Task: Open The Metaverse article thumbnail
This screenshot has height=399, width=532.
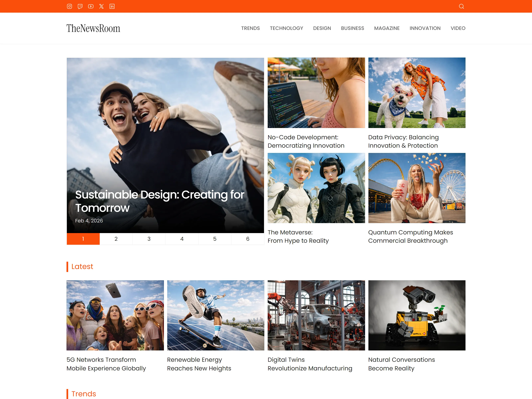Action: (x=316, y=188)
